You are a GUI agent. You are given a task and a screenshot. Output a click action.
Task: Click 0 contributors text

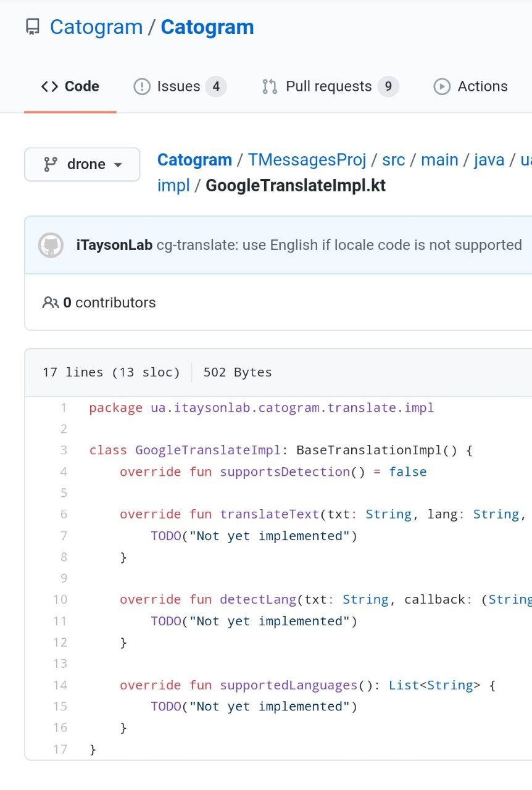click(109, 302)
